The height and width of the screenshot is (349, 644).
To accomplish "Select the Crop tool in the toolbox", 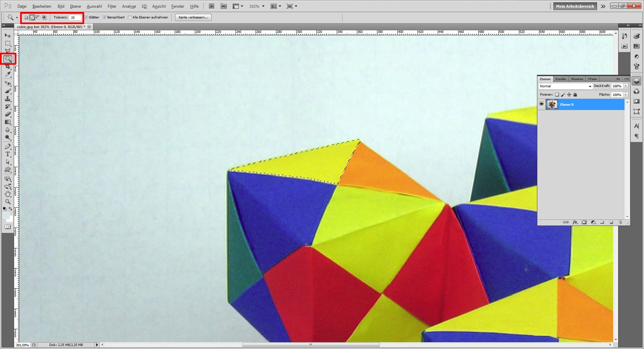I will pos(8,67).
